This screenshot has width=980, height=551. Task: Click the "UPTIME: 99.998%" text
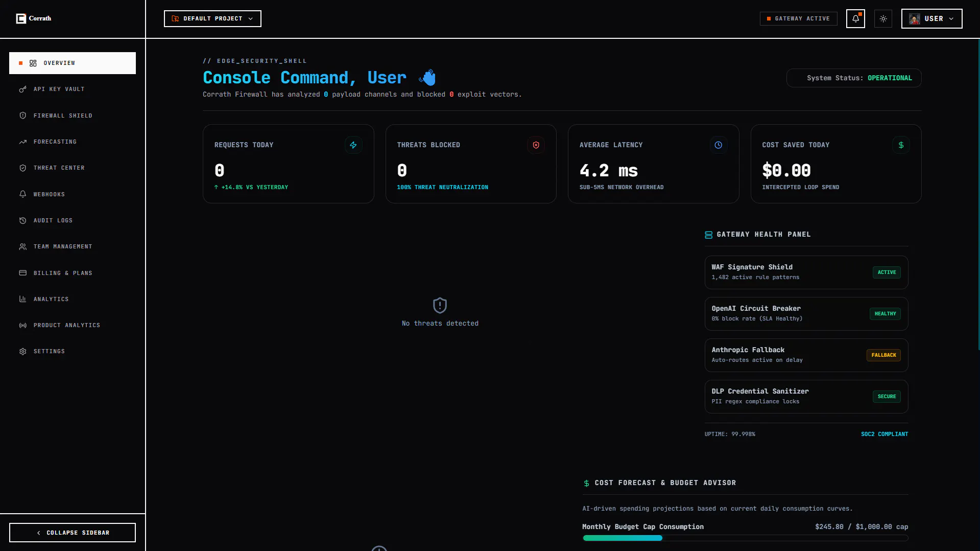(x=730, y=434)
